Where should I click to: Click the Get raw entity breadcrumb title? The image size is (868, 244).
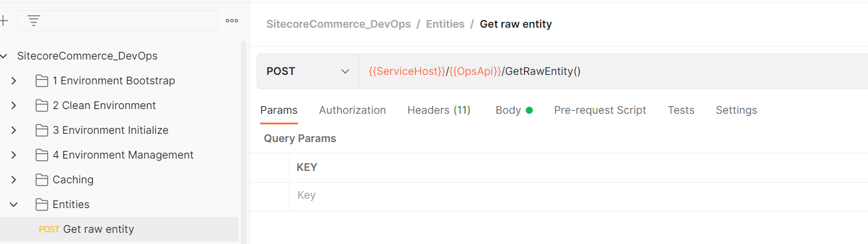click(516, 24)
